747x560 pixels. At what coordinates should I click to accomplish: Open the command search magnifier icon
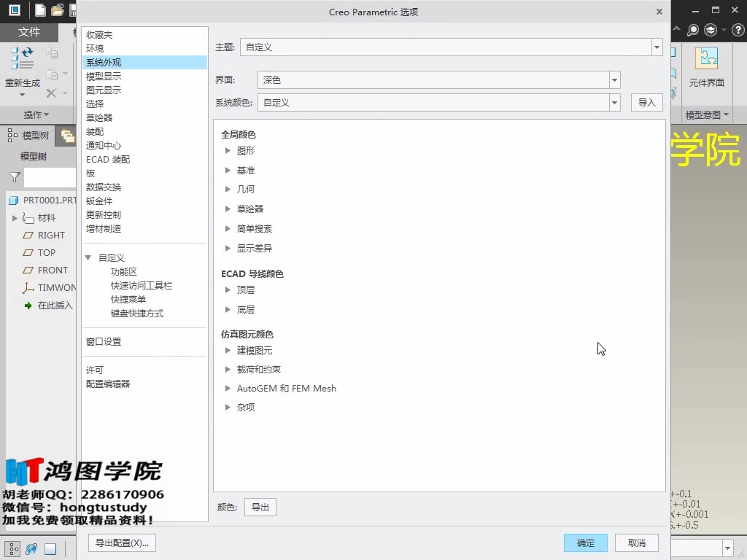tap(692, 30)
